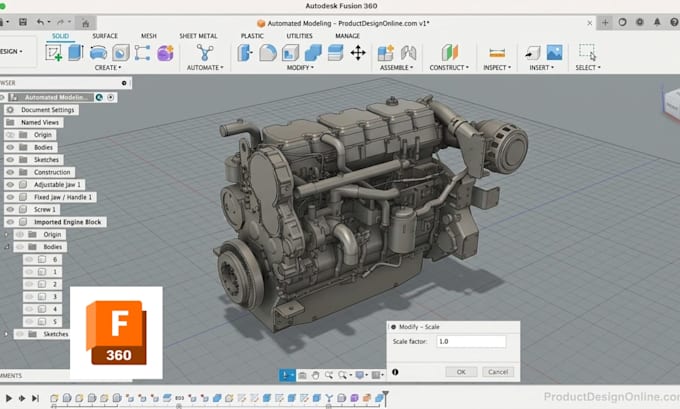Click OK in the Modify - Scale dialog
680x409 pixels.
click(x=461, y=372)
